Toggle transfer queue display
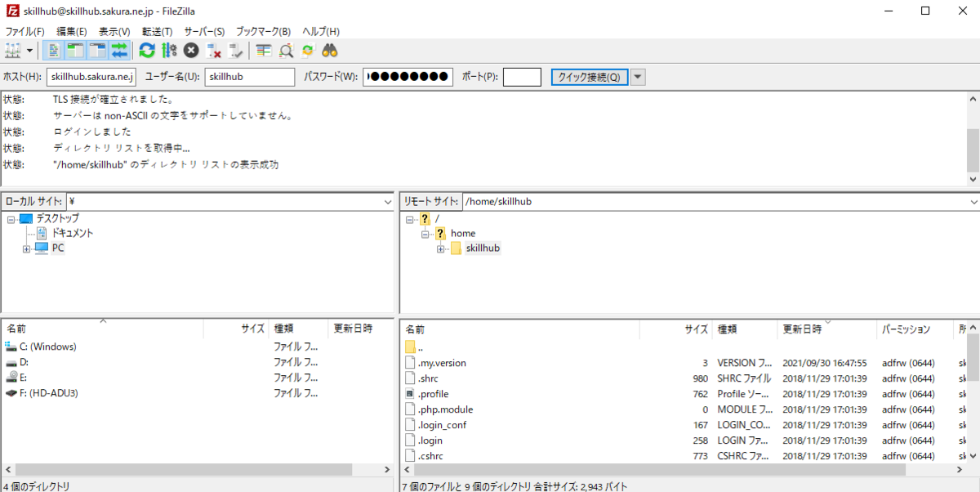Image resolution: width=980 pixels, height=492 pixels. pyautogui.click(x=119, y=51)
